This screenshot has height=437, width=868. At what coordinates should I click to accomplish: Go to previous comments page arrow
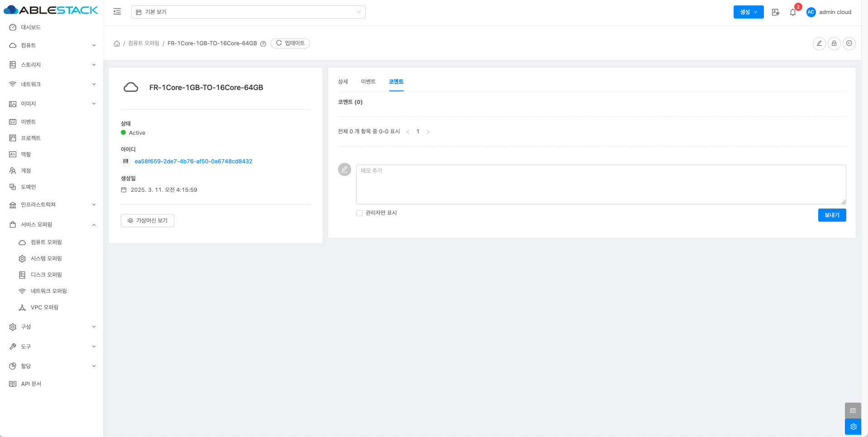408,132
